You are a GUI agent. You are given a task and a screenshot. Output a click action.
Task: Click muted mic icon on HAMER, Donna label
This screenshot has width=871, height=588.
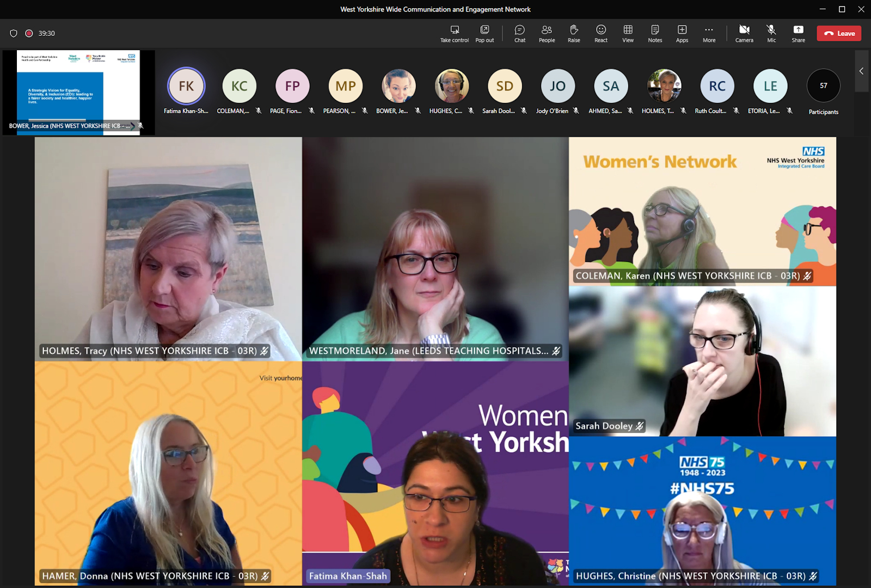pos(265,575)
